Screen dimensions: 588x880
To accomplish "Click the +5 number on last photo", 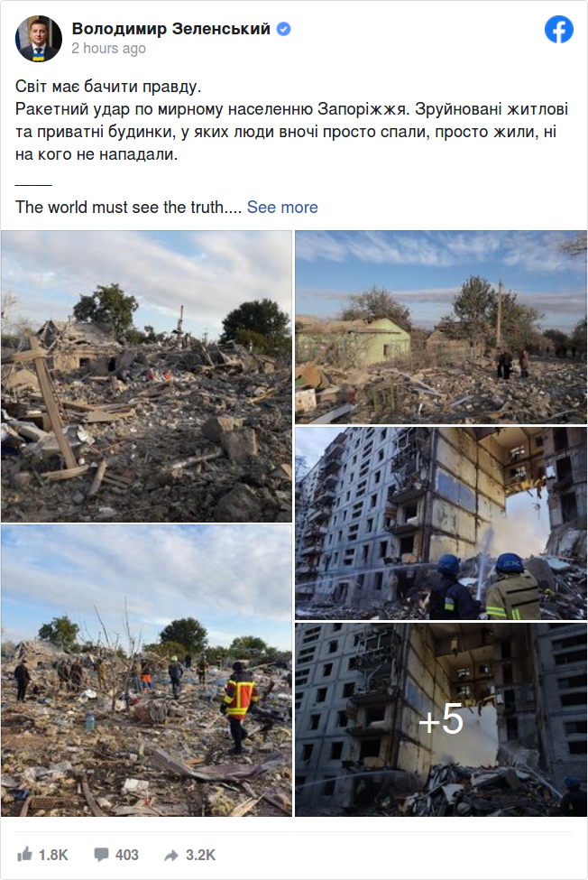I will [441, 719].
